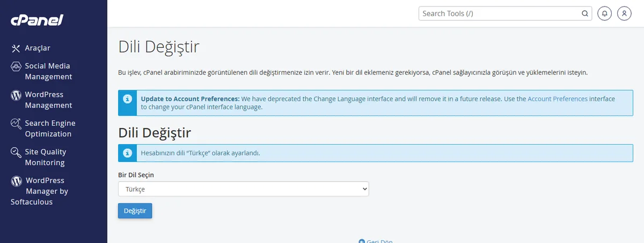The width and height of the screenshot is (644, 243).
Task: Open the notifications bell
Action: click(605, 13)
